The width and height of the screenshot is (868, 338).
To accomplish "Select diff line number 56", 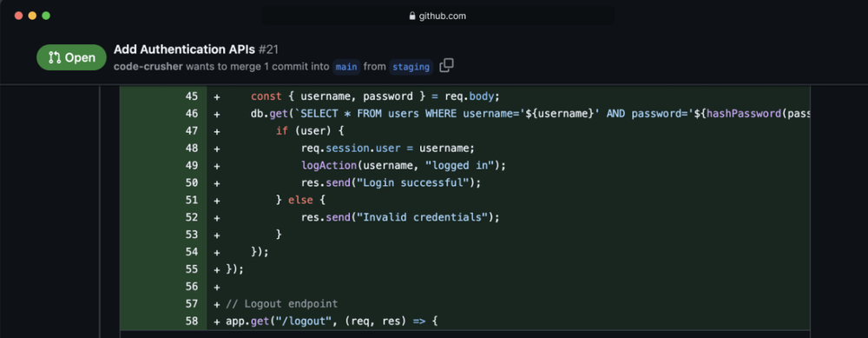I will click(191, 287).
